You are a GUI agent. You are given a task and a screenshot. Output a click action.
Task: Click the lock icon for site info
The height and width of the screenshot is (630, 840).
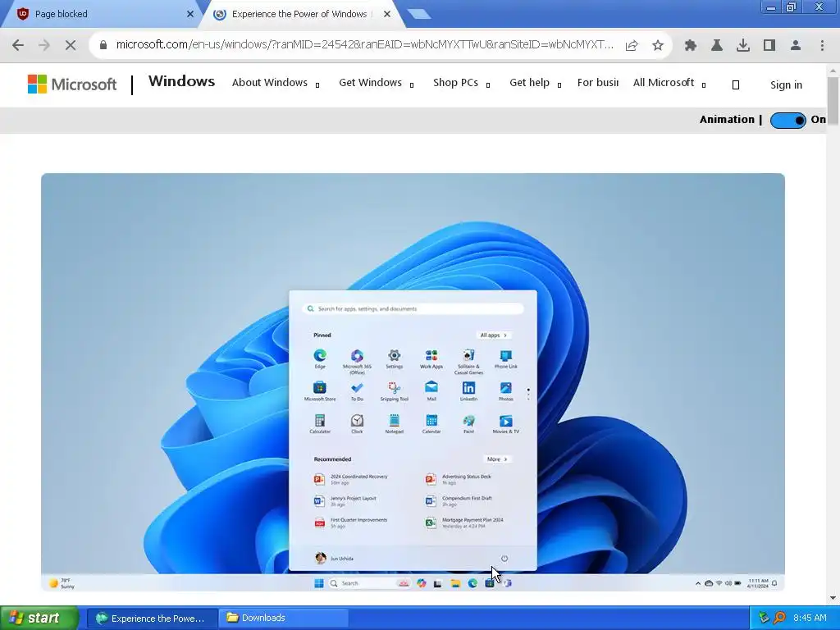point(103,45)
